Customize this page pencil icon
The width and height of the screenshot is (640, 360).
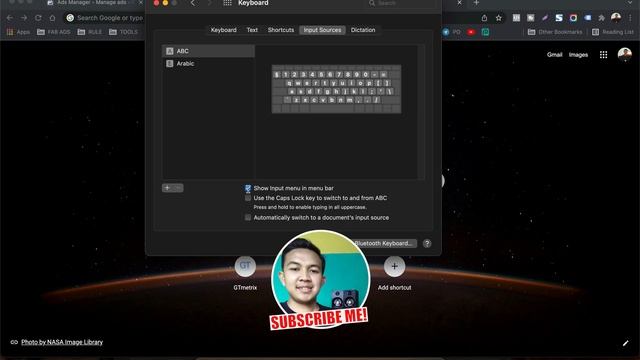click(625, 343)
